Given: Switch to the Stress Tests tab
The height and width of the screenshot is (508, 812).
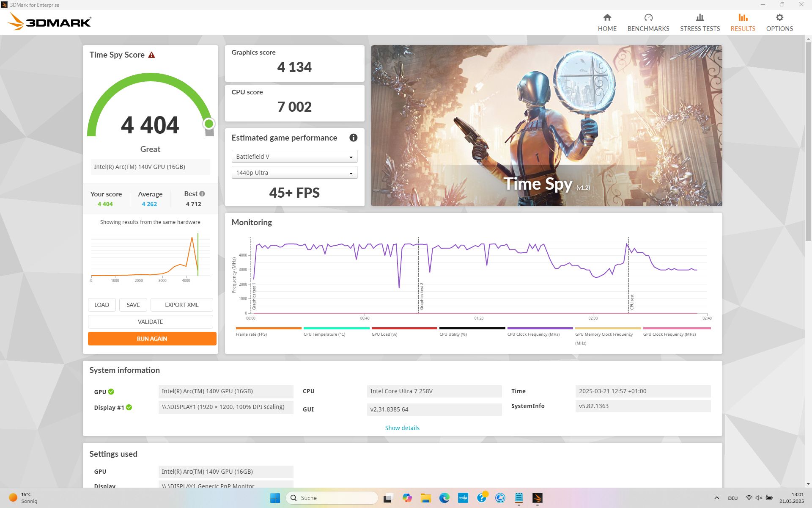Looking at the screenshot, I should tap(700, 22).
